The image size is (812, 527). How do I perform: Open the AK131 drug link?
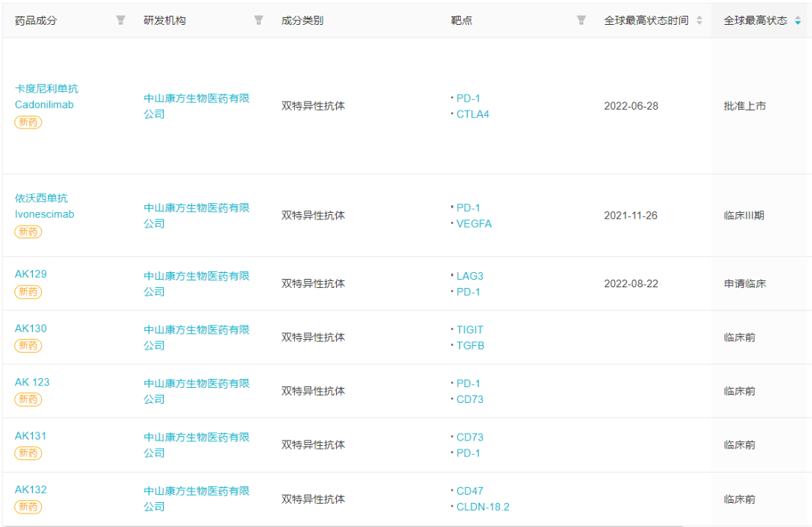tap(31, 436)
